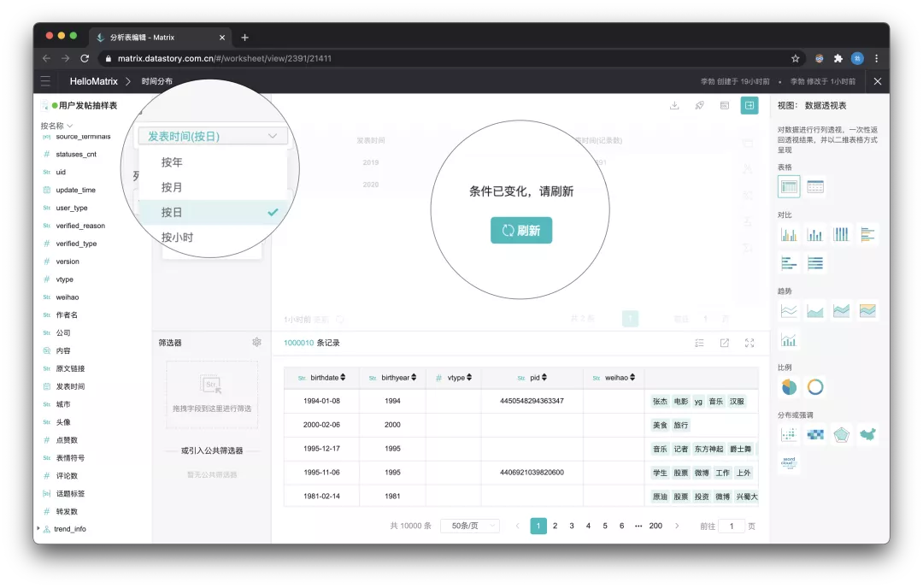Sort by the birthdate column
Screen dimensions: 923x588
point(343,377)
